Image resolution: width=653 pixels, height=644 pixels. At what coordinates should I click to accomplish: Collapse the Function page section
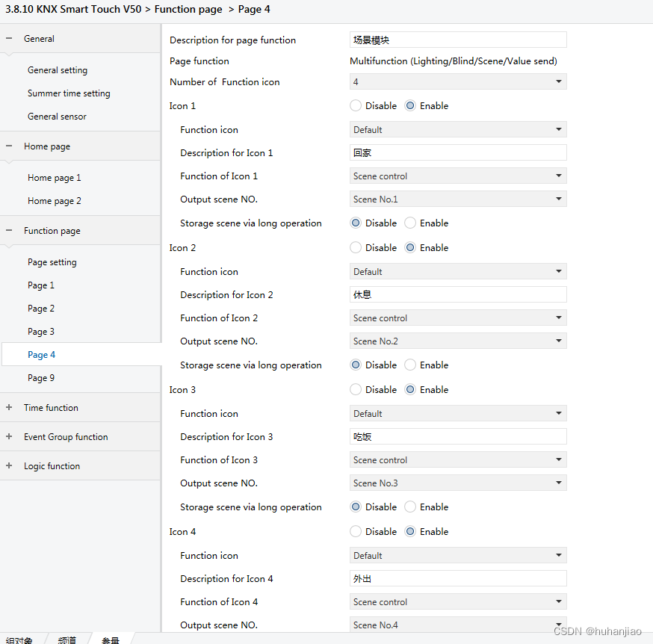9,231
